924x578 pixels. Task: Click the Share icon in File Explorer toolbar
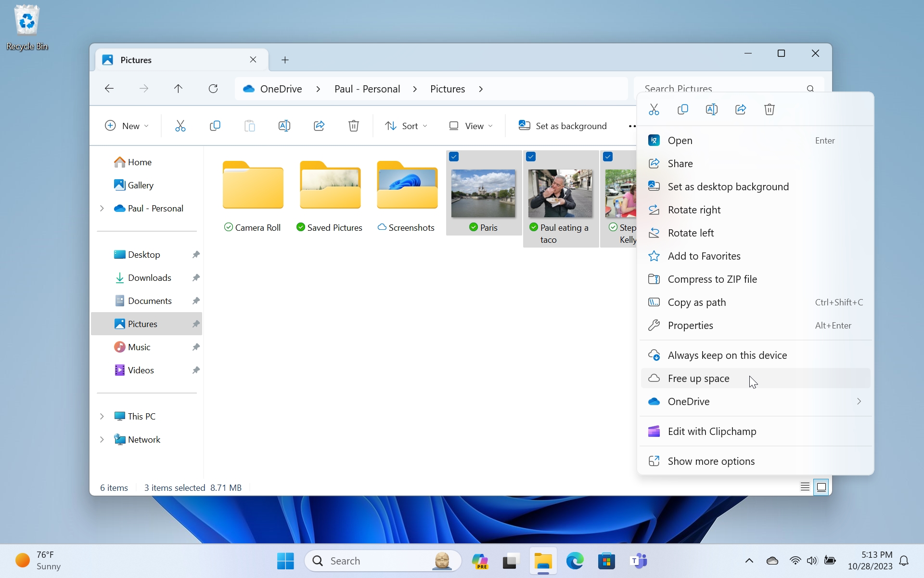319,126
